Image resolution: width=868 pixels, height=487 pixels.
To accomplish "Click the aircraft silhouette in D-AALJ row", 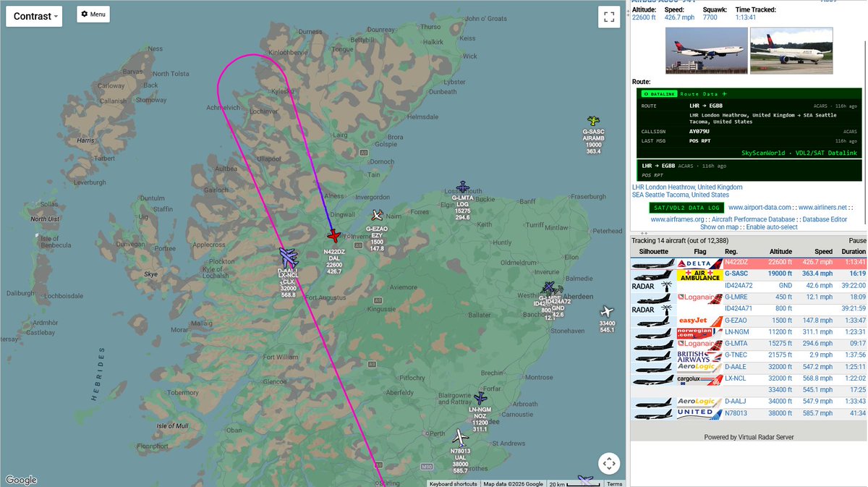I will click(x=653, y=402).
